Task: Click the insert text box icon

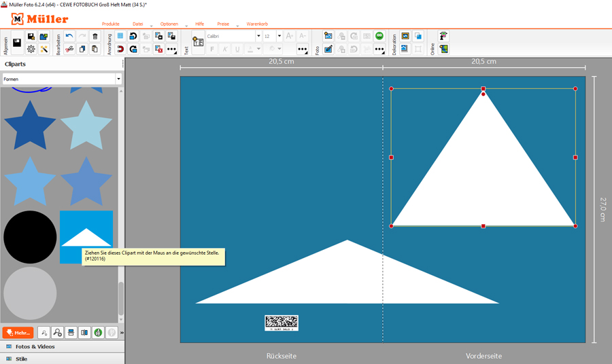Action: click(x=199, y=43)
